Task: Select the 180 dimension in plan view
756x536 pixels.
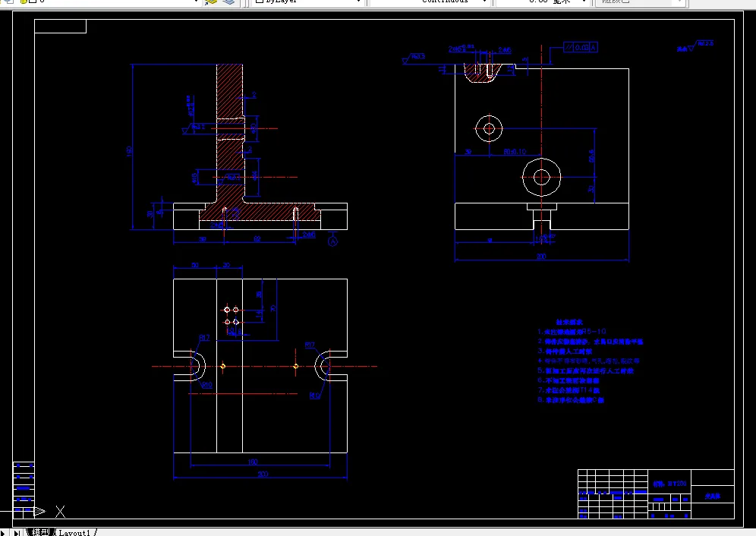Action: [253, 462]
